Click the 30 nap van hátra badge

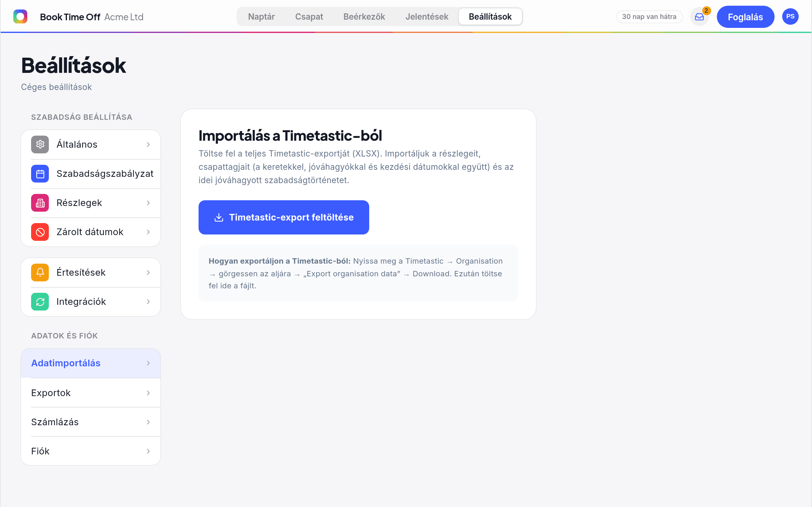(649, 17)
